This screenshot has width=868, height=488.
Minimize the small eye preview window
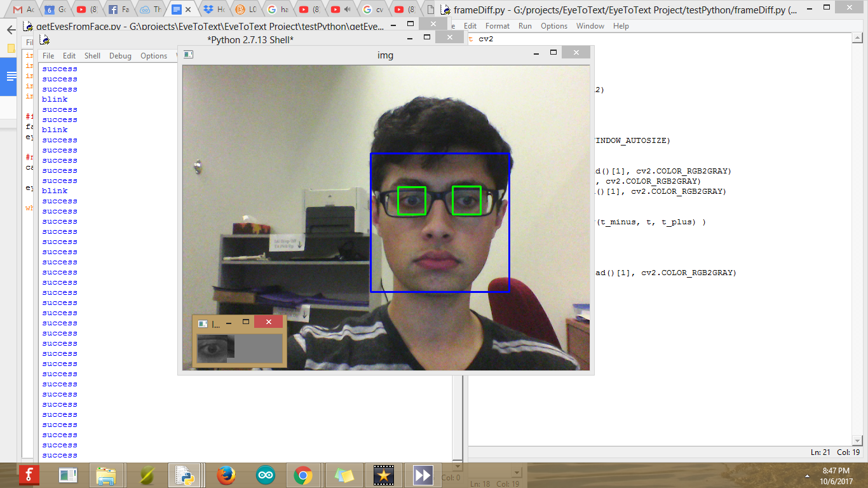[229, 323]
